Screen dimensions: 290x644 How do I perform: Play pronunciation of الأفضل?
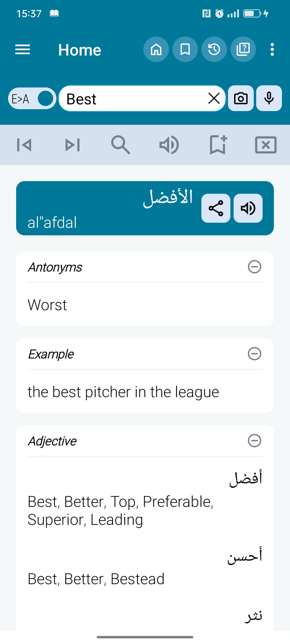(x=248, y=208)
